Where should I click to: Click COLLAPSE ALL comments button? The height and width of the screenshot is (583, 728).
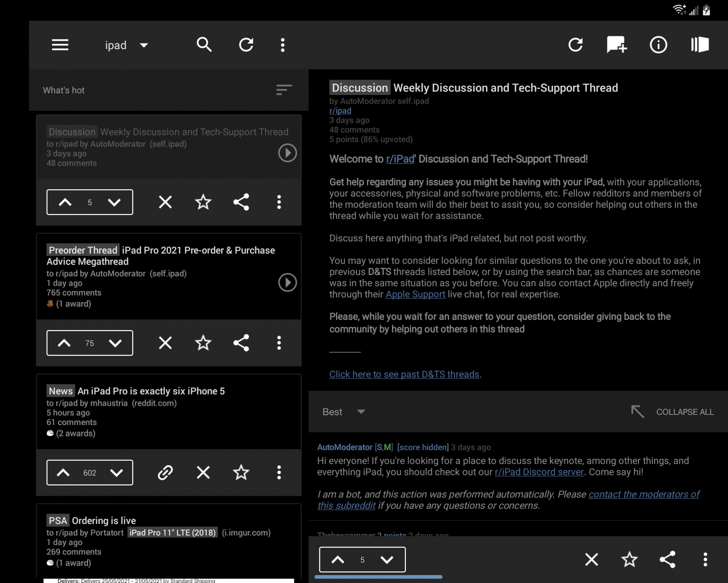[685, 412]
